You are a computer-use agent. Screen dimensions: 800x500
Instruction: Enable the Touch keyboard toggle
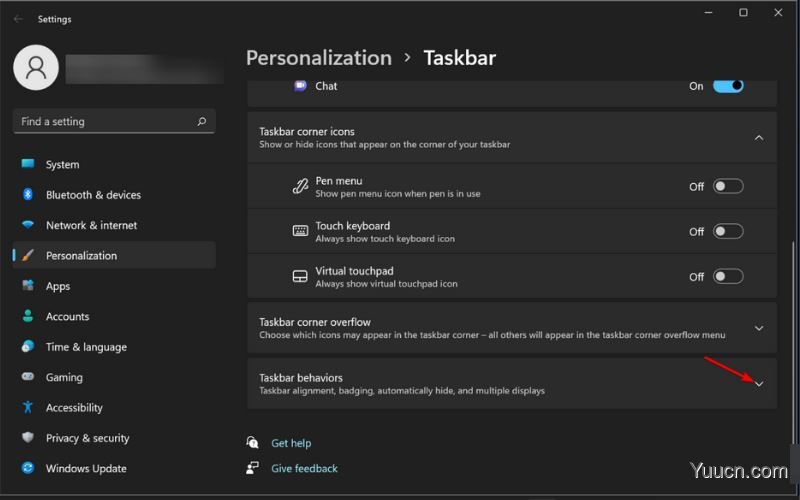(x=728, y=231)
